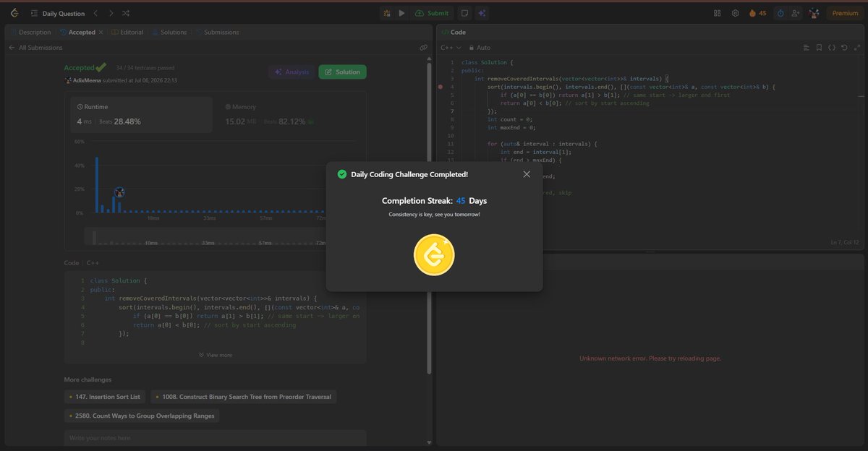The width and height of the screenshot is (868, 451).
Task: Click the green Solution button
Action: [x=342, y=72]
